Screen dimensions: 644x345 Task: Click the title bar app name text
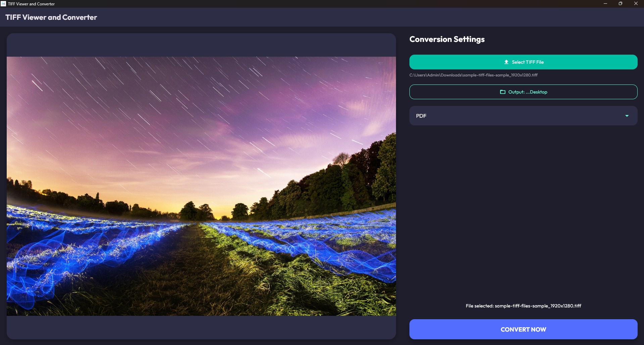[31, 4]
